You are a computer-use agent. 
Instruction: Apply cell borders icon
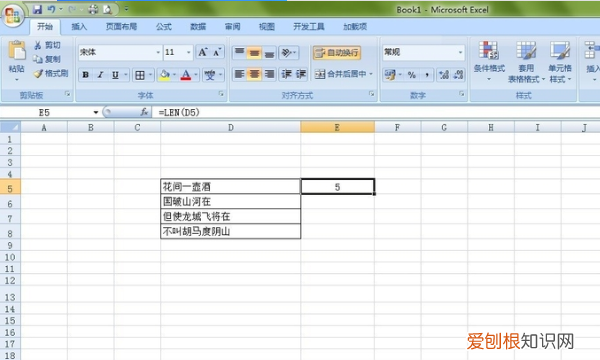(x=140, y=75)
